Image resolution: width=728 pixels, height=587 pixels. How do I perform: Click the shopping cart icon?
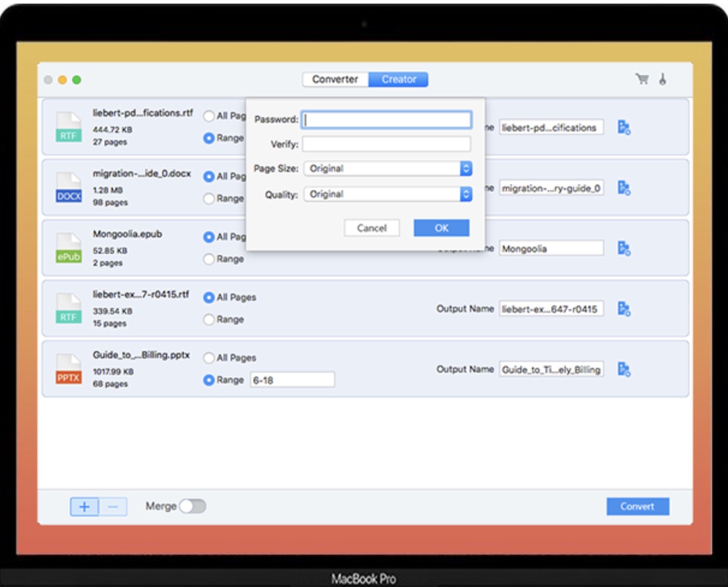pyautogui.click(x=642, y=79)
